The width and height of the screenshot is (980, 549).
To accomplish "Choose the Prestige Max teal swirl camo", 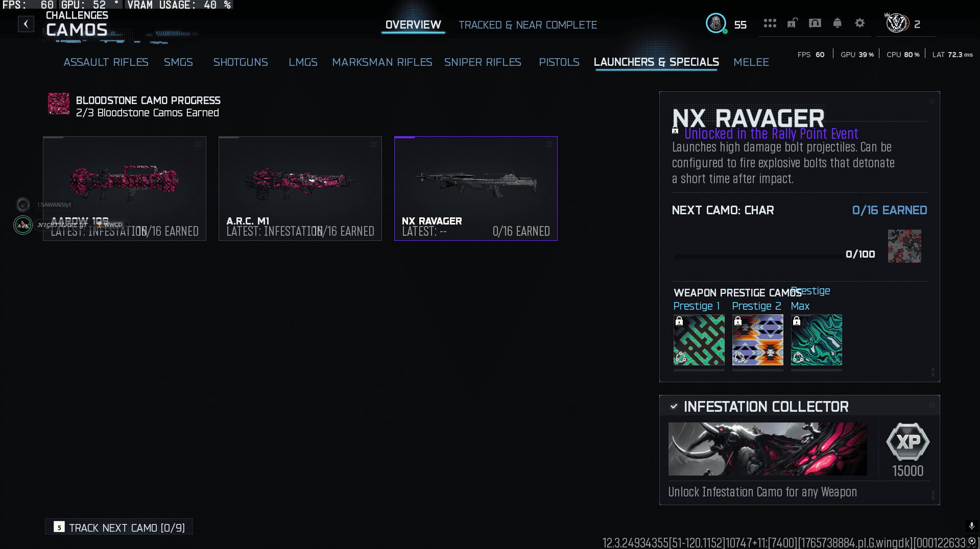I will (816, 340).
